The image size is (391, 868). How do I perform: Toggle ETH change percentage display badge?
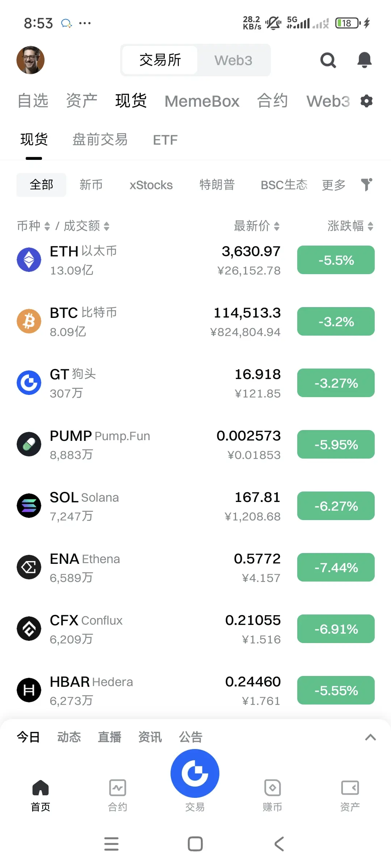point(336,260)
